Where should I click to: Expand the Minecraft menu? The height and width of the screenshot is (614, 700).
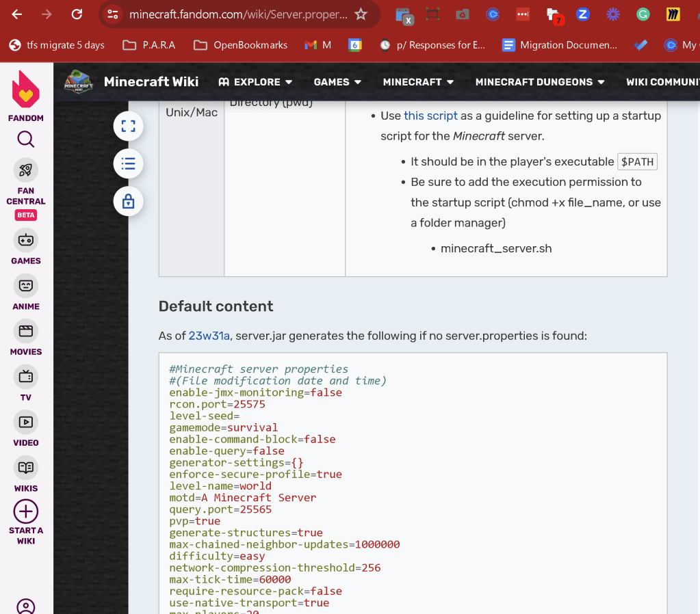[418, 82]
